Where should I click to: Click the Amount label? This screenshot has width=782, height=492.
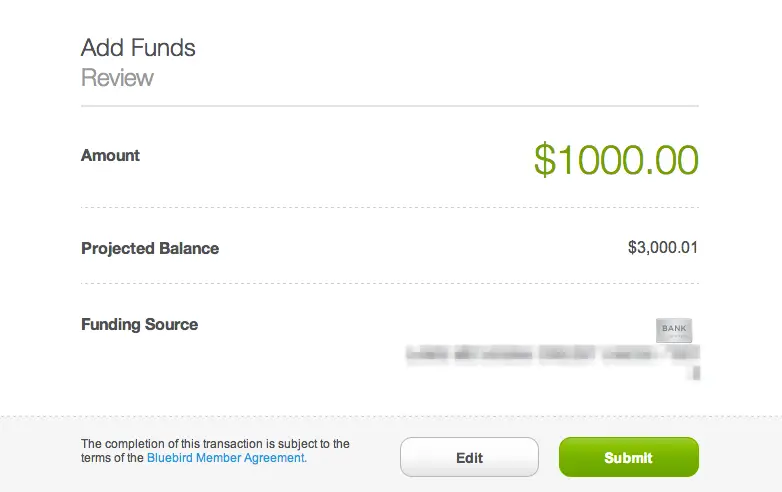[110, 156]
